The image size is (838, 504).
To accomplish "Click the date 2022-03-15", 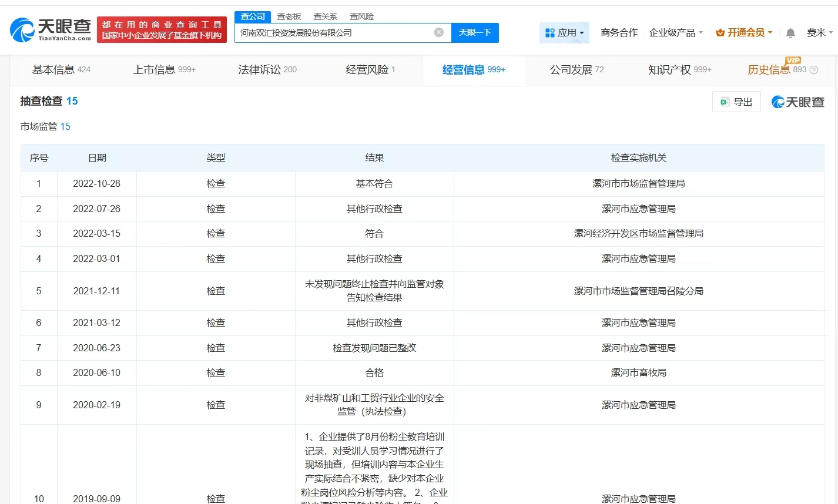I will click(x=96, y=234).
